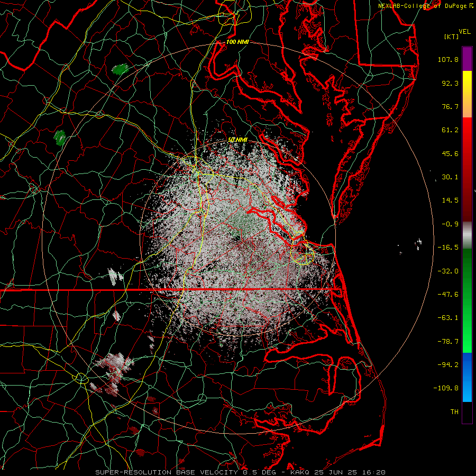Click the KAKQ station identifier
This screenshot has width=476, height=476.
(x=299, y=472)
